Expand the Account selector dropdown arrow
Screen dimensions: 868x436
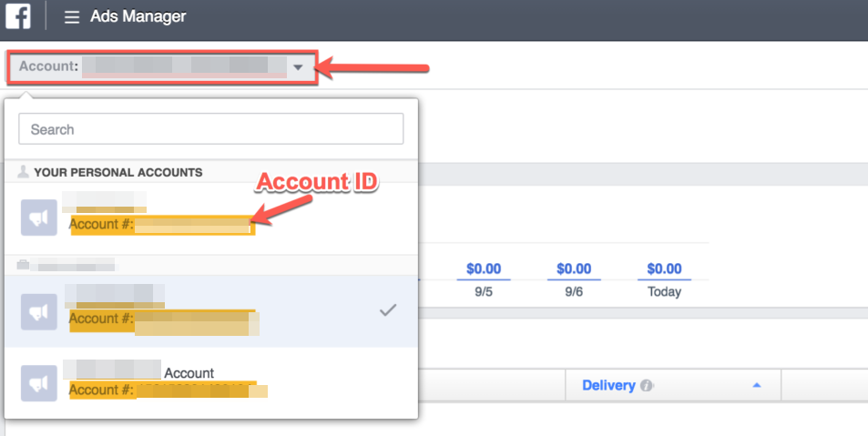pos(298,67)
